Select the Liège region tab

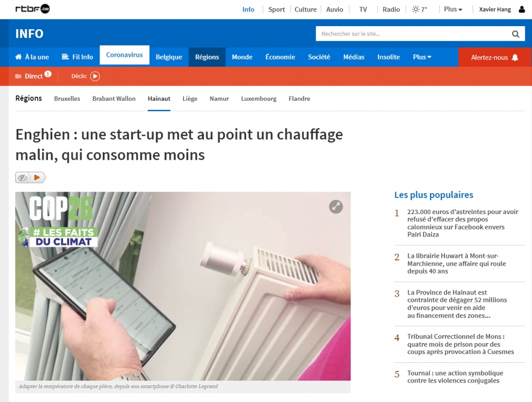[190, 99]
